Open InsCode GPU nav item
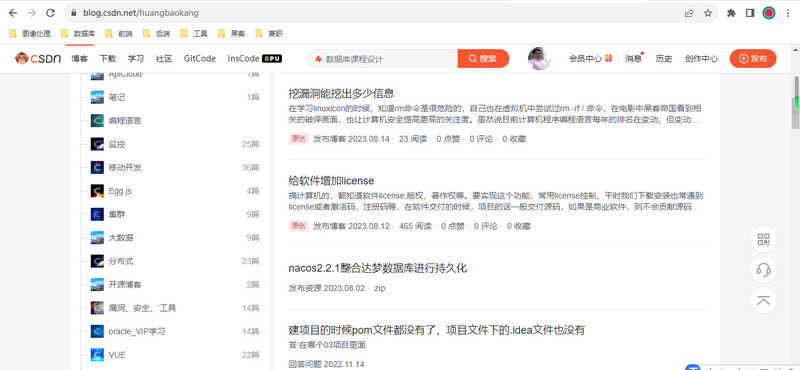The height and width of the screenshot is (370, 800). point(255,59)
